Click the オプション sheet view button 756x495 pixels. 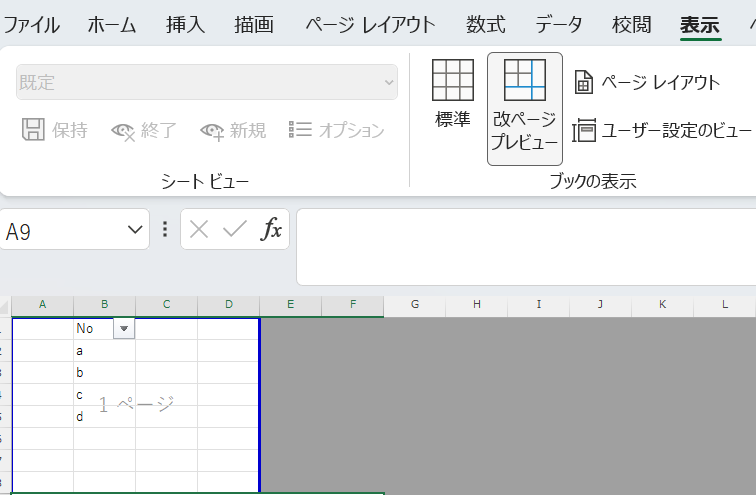(336, 130)
